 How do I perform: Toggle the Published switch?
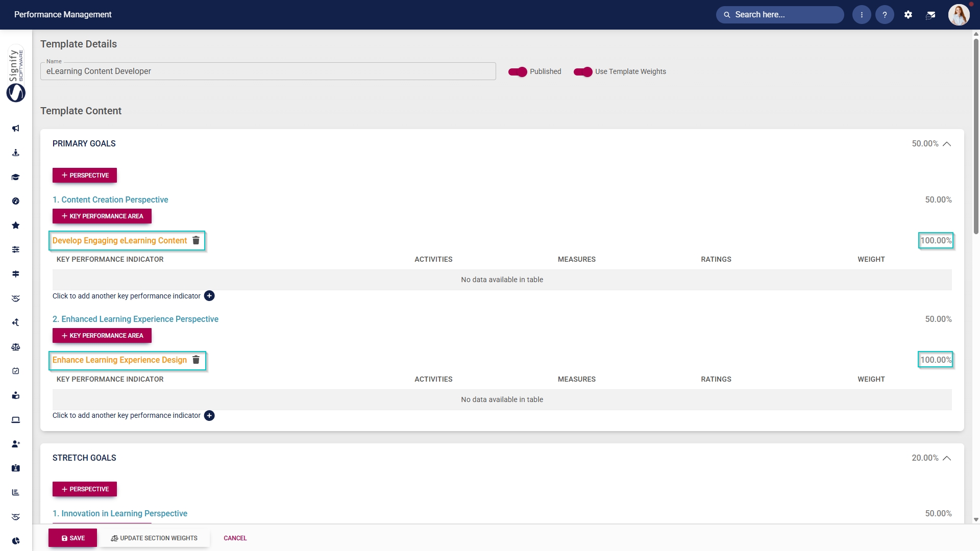(518, 72)
